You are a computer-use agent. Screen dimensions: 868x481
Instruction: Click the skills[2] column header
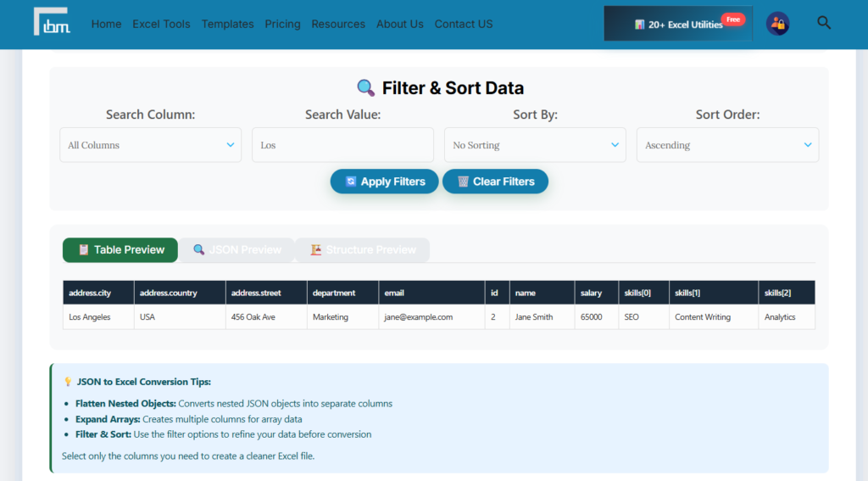(x=787, y=293)
